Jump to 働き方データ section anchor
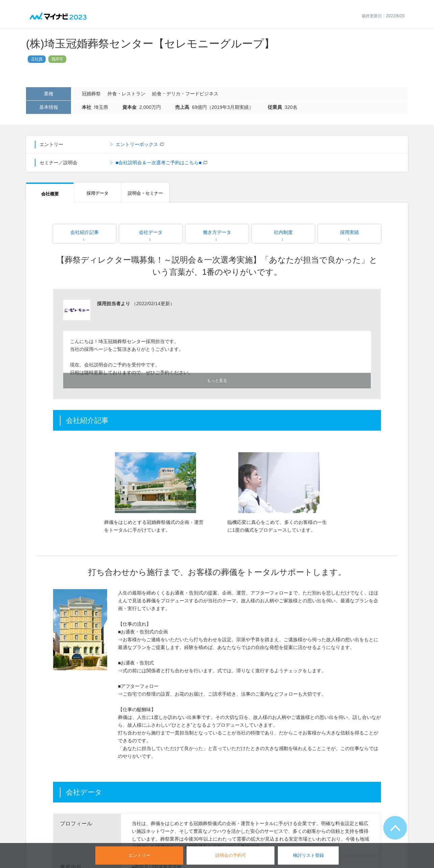This screenshot has width=434, height=868. (217, 234)
